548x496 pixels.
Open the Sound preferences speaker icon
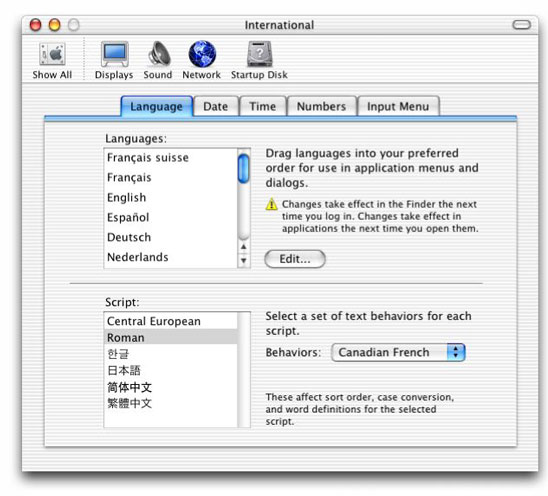pos(159,53)
